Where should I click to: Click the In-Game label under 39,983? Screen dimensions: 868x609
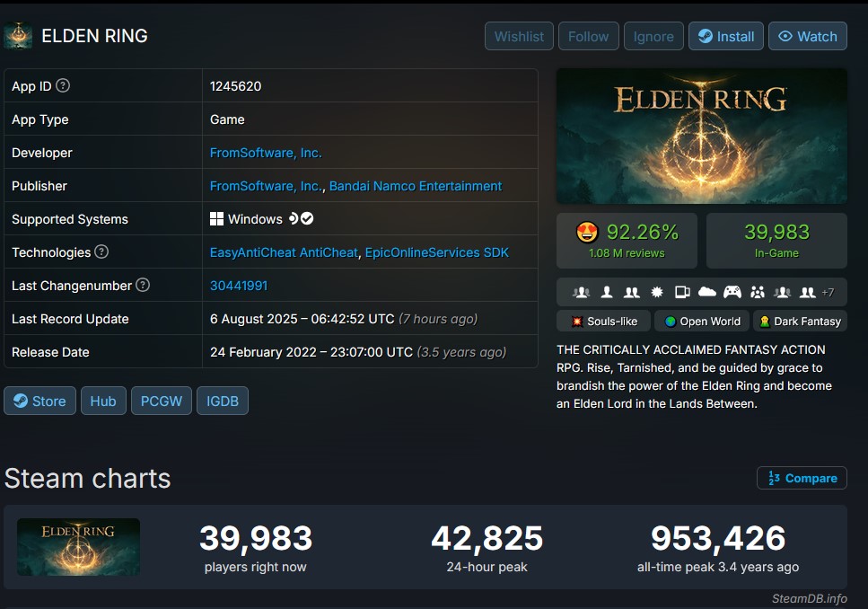coord(776,252)
